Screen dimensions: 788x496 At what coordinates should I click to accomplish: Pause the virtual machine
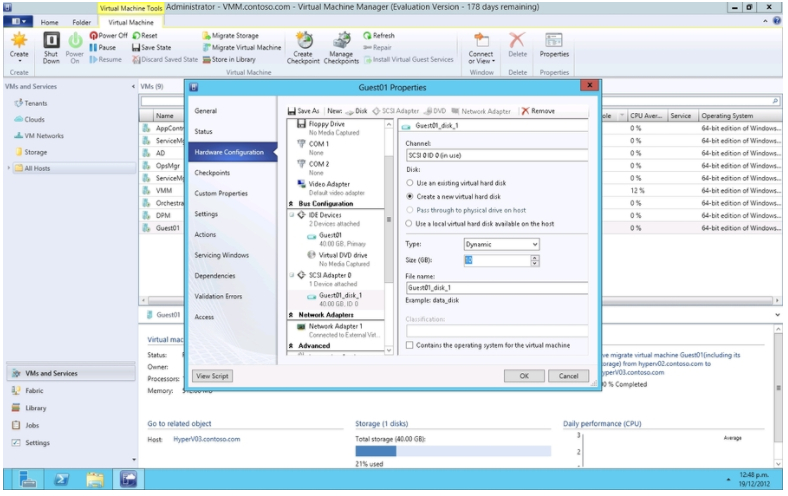pos(103,47)
